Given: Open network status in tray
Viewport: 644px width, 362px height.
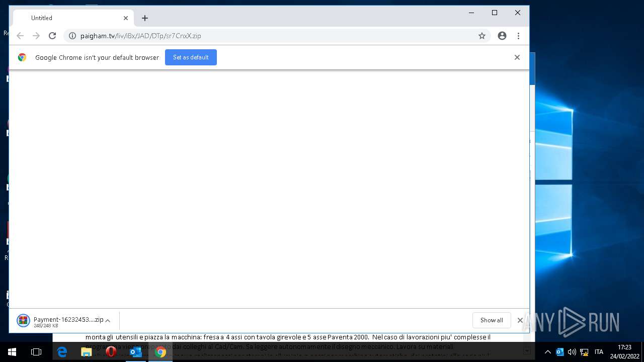Looking at the screenshot, I should (x=584, y=352).
